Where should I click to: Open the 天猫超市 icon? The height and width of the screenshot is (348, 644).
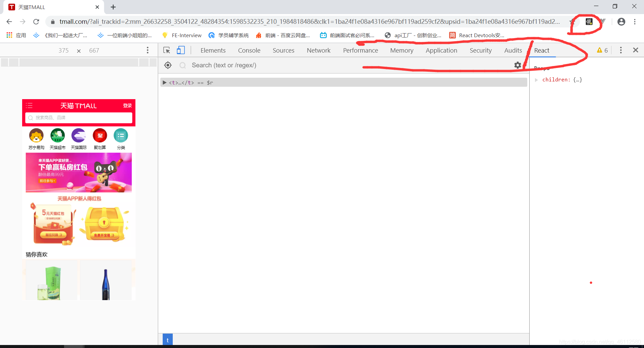pyautogui.click(x=57, y=139)
